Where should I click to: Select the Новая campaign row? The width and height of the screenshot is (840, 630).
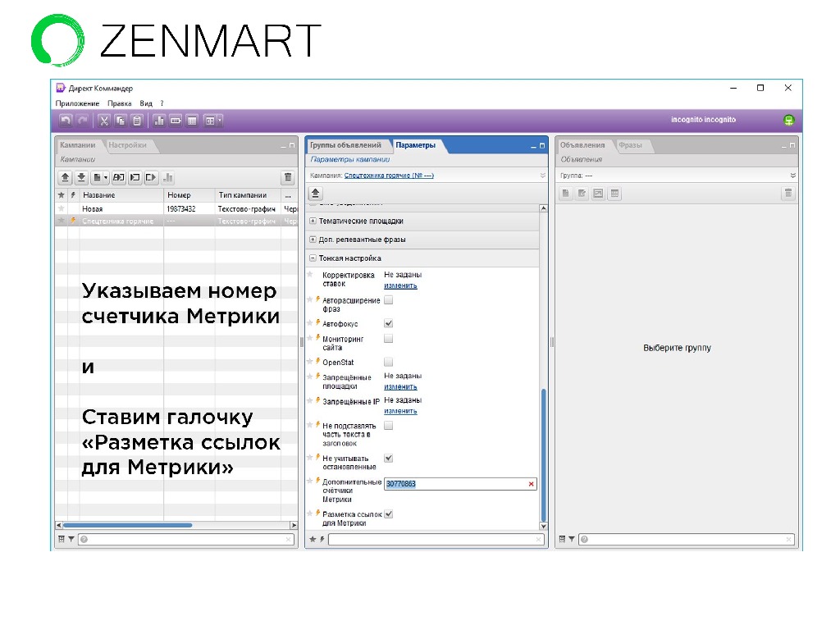click(176, 208)
